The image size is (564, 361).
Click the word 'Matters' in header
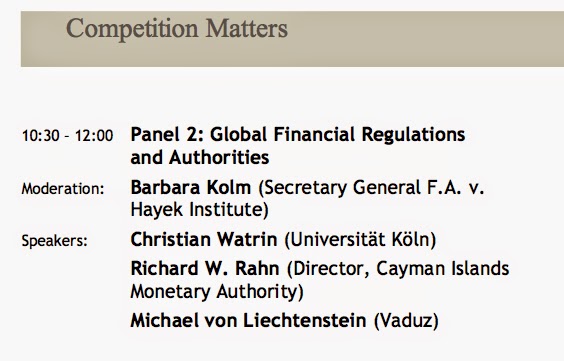click(x=246, y=28)
